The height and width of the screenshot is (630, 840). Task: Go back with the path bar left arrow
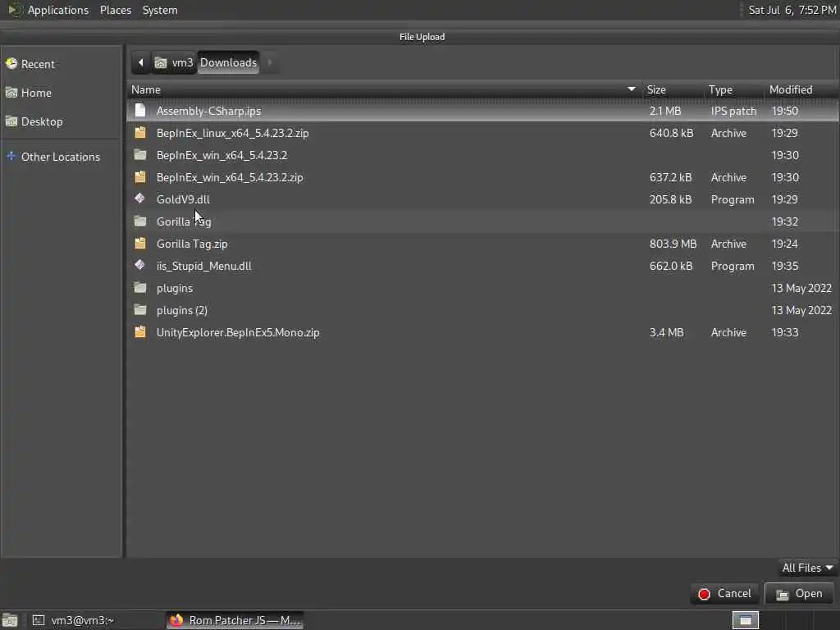141,62
